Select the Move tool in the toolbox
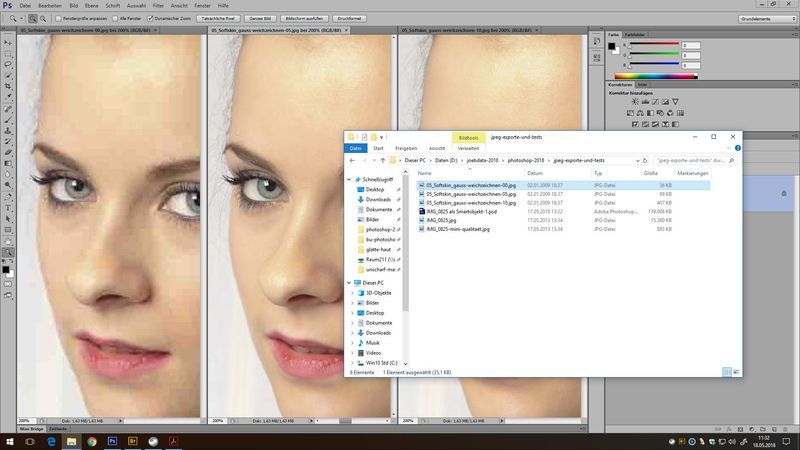Viewport: 800px width, 450px height. click(7, 41)
